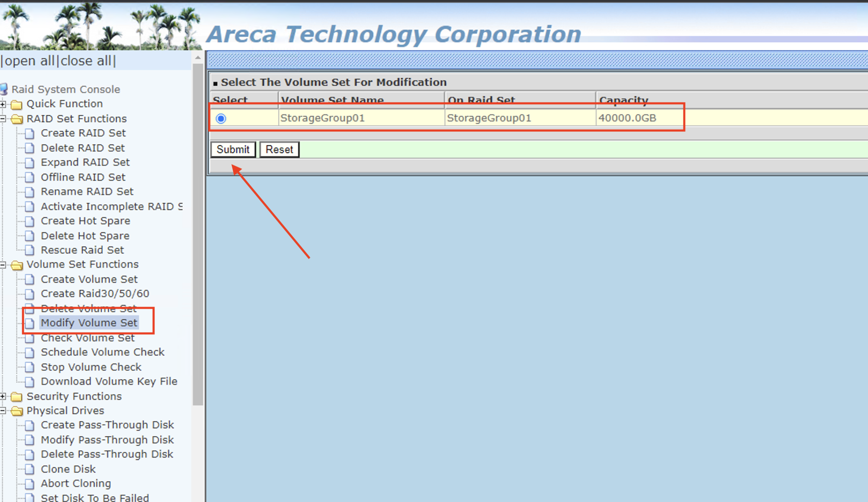Click the page icon beside Rename RAID Set
Viewport: 868px width, 502px height.
click(30, 192)
